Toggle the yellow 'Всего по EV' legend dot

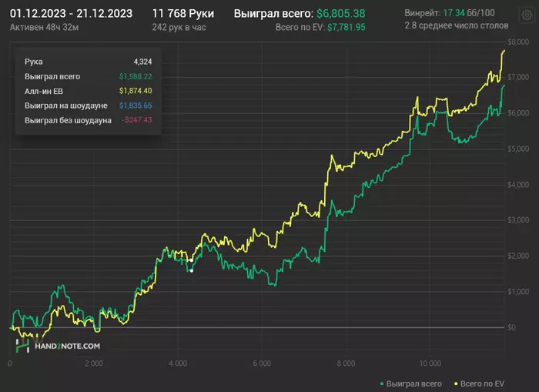456,384
